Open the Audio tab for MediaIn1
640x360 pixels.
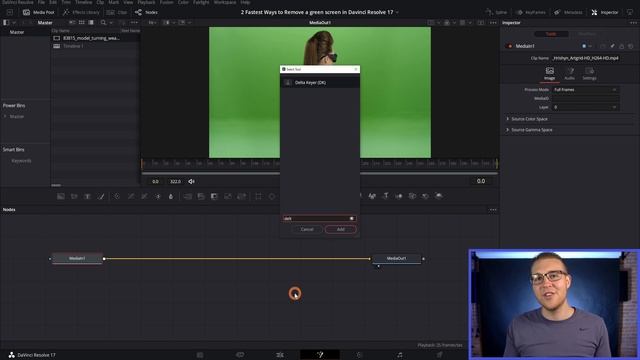569,74
